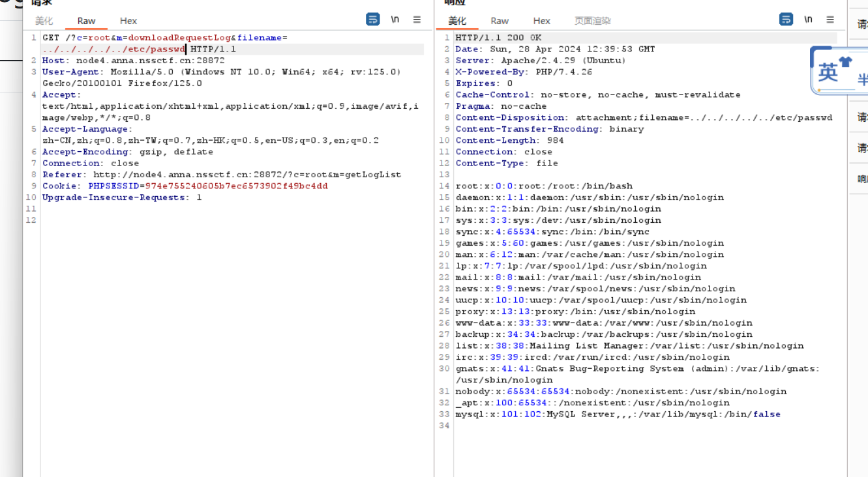Click the www-data:x:33:33 passwd entry
This screenshot has height=477, width=868.
[604, 323]
